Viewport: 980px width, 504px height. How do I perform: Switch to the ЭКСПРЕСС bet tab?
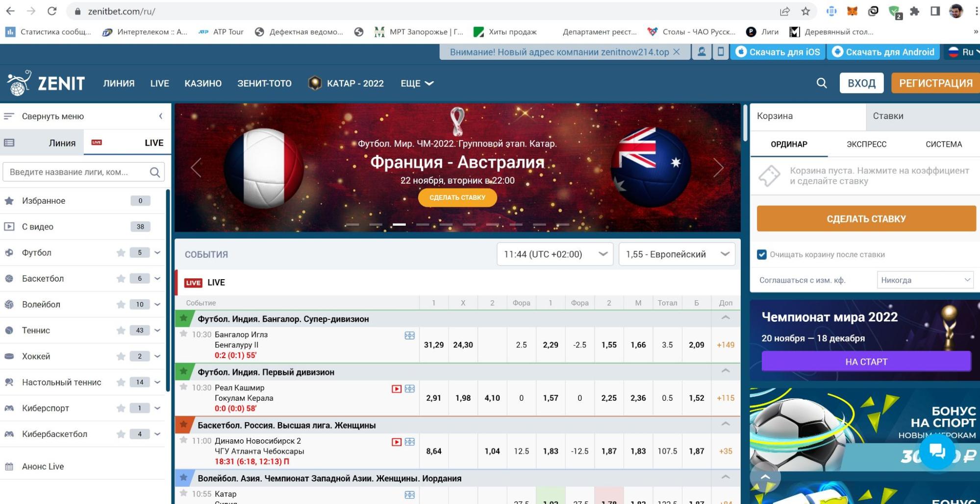tap(866, 144)
